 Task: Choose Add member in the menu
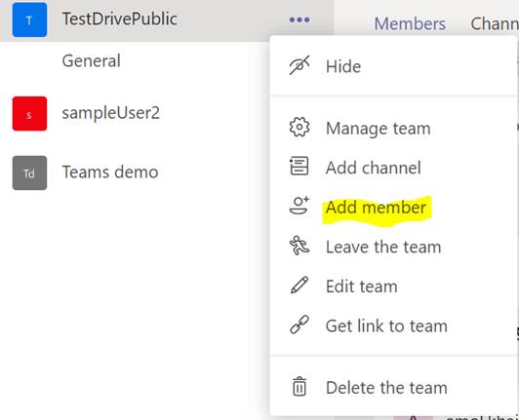[376, 208]
